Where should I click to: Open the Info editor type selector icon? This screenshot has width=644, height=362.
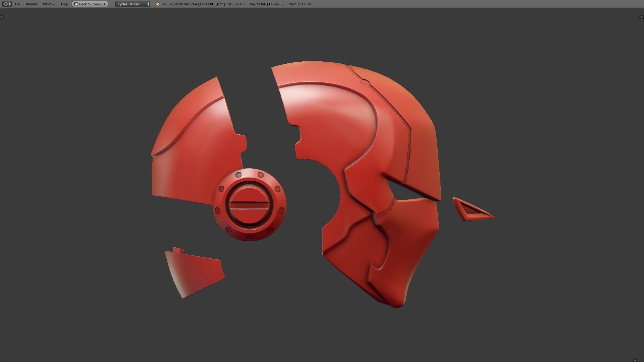tap(6, 4)
